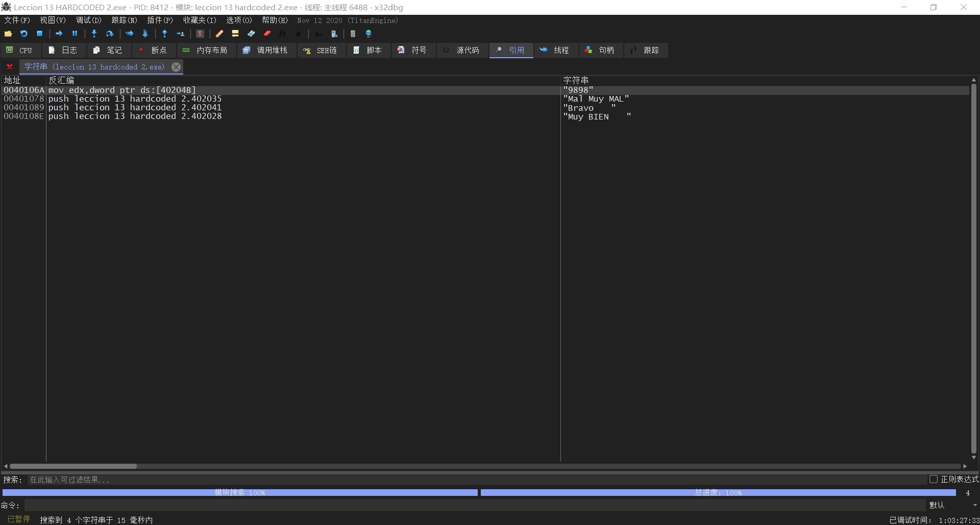Stop debugging with the square icon
This screenshot has height=525, width=980.
pos(39,34)
